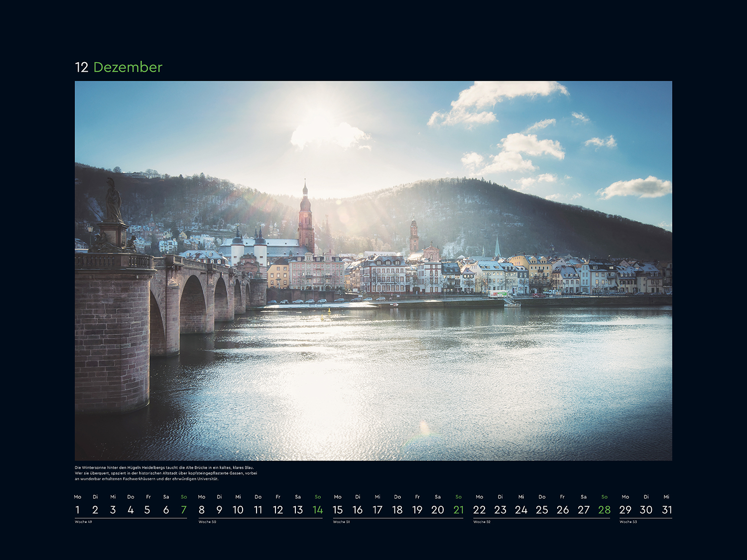Select the Woche 51 week label
Viewport: 747px width, 560px height.
click(341, 522)
